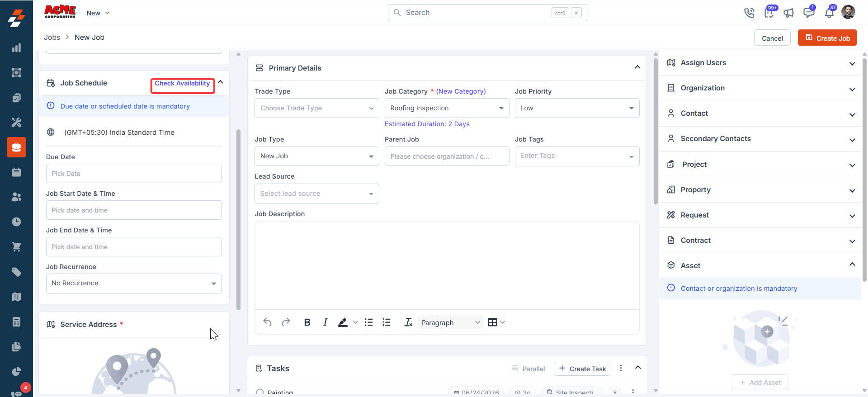
Task: Click Check Availability link
Action: pyautogui.click(x=182, y=83)
